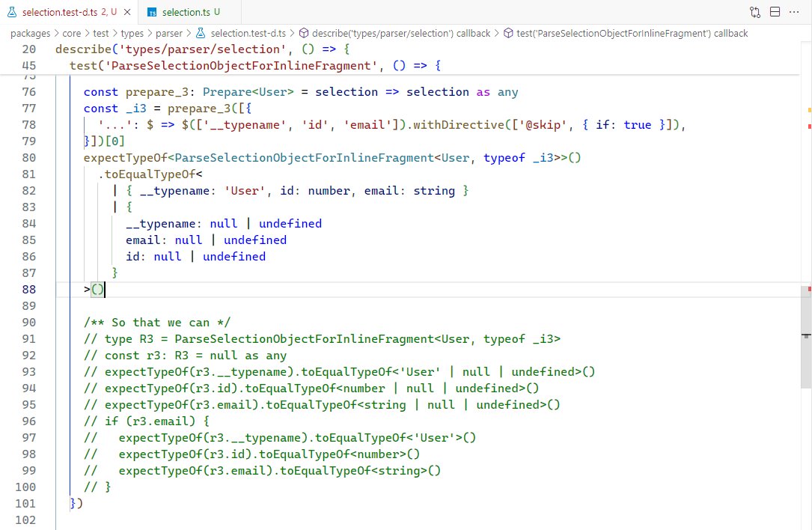Switch to the selection.ts tab
This screenshot has width=812, height=530.
pos(189,12)
